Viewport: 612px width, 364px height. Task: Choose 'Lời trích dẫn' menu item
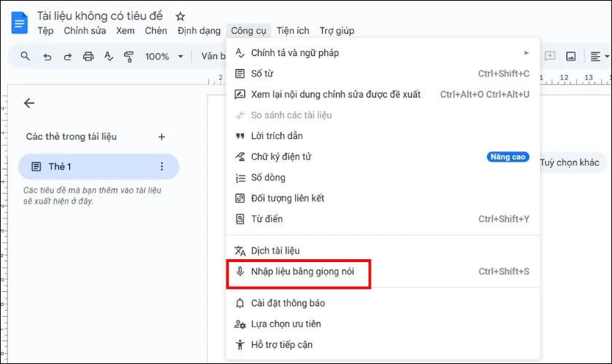(383, 135)
